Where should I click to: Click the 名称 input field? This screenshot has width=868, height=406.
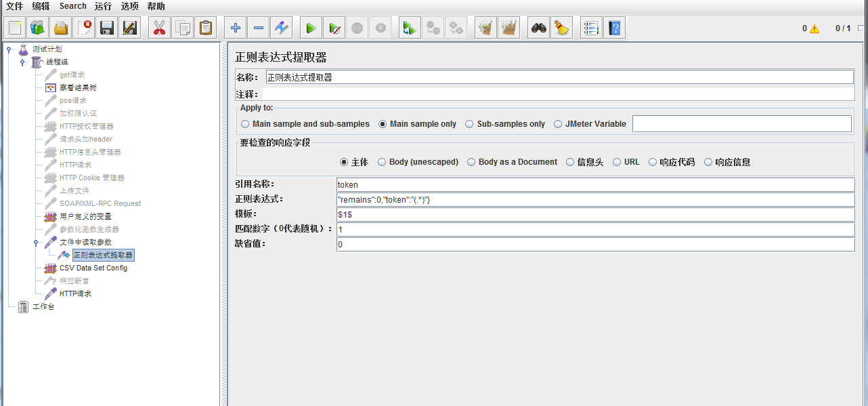(559, 77)
